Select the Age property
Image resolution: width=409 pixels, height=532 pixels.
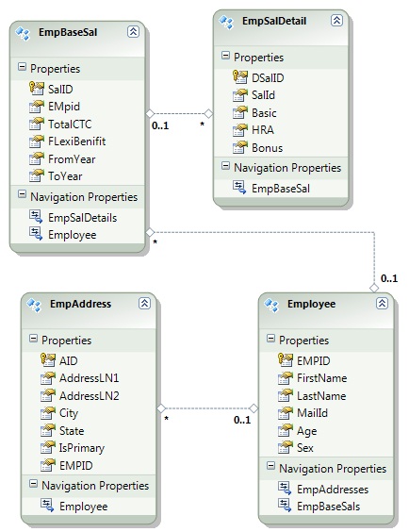pos(306,431)
